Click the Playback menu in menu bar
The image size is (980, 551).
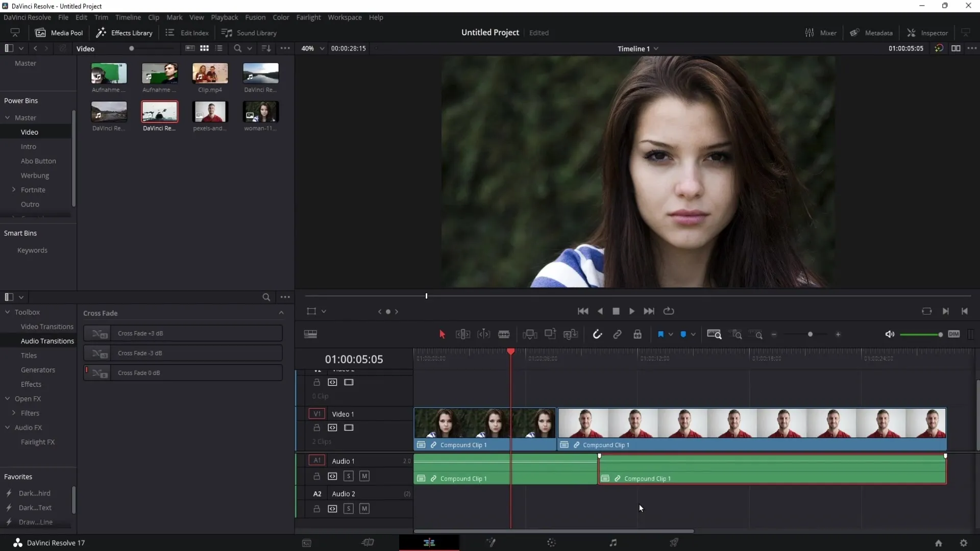point(224,17)
